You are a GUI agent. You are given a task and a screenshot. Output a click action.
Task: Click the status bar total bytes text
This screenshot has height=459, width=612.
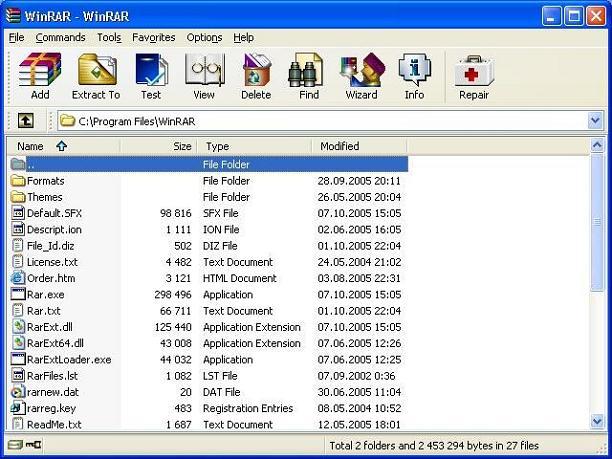coord(434,445)
